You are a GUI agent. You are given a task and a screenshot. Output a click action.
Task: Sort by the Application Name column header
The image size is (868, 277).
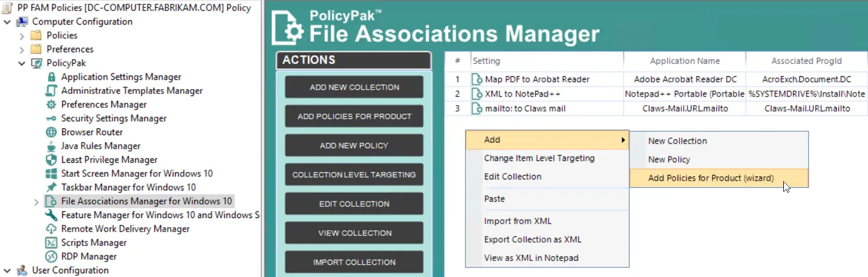click(x=685, y=61)
